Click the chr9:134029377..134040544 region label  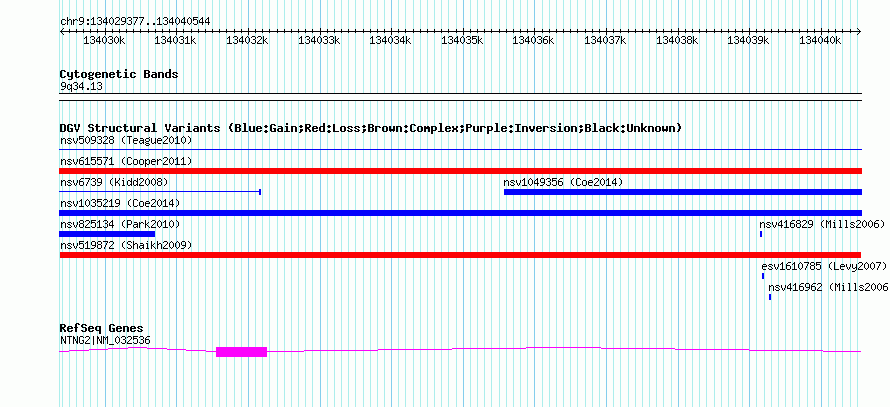pos(135,22)
